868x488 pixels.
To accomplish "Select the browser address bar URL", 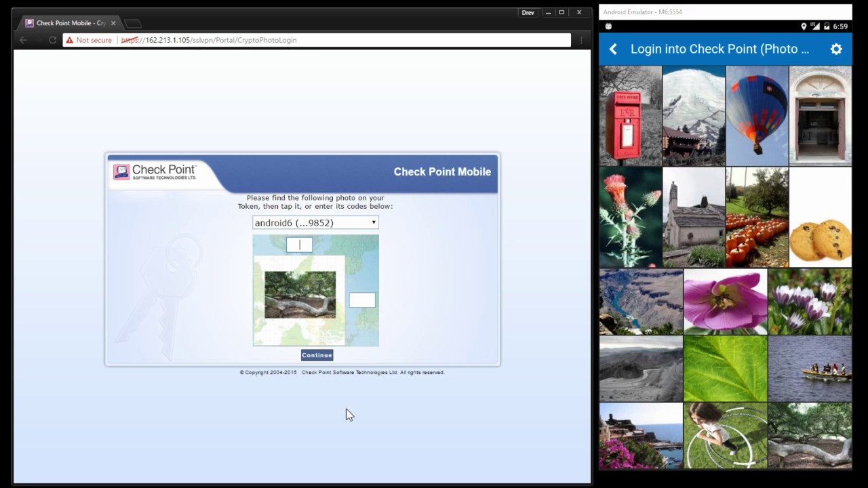I will (209, 40).
